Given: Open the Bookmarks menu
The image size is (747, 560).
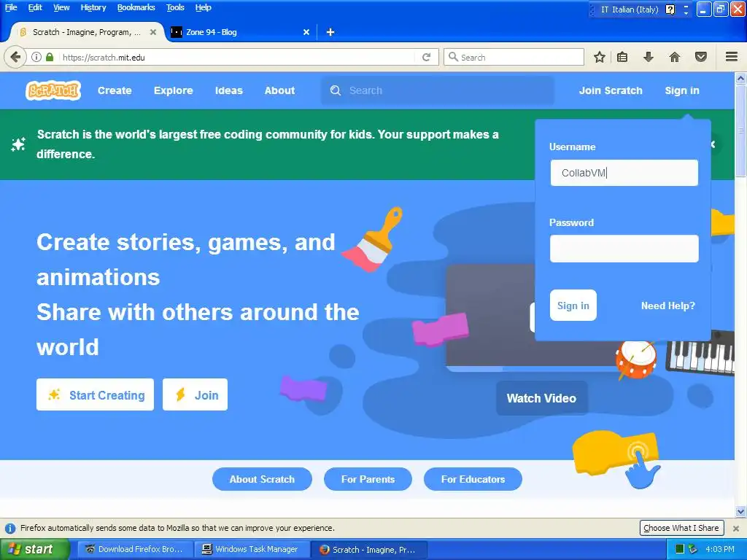Looking at the screenshot, I should point(136,7).
